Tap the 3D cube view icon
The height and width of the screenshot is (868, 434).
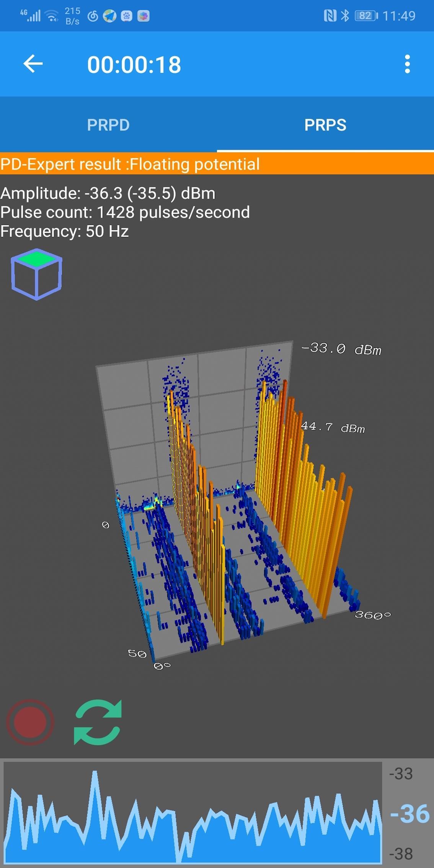tap(36, 274)
